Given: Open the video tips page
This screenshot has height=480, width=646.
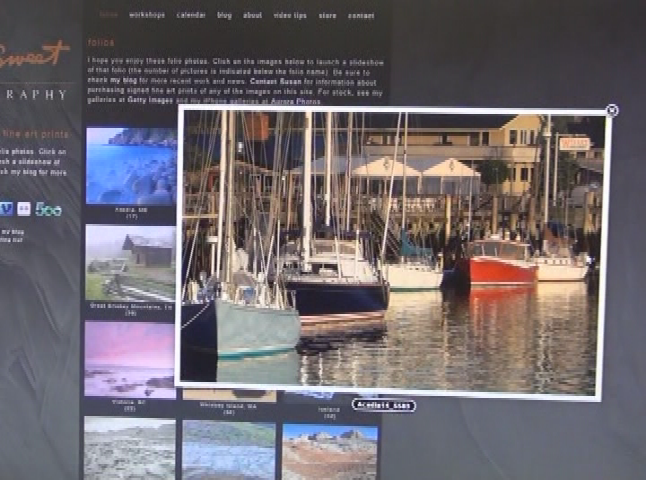Looking at the screenshot, I should click(290, 16).
